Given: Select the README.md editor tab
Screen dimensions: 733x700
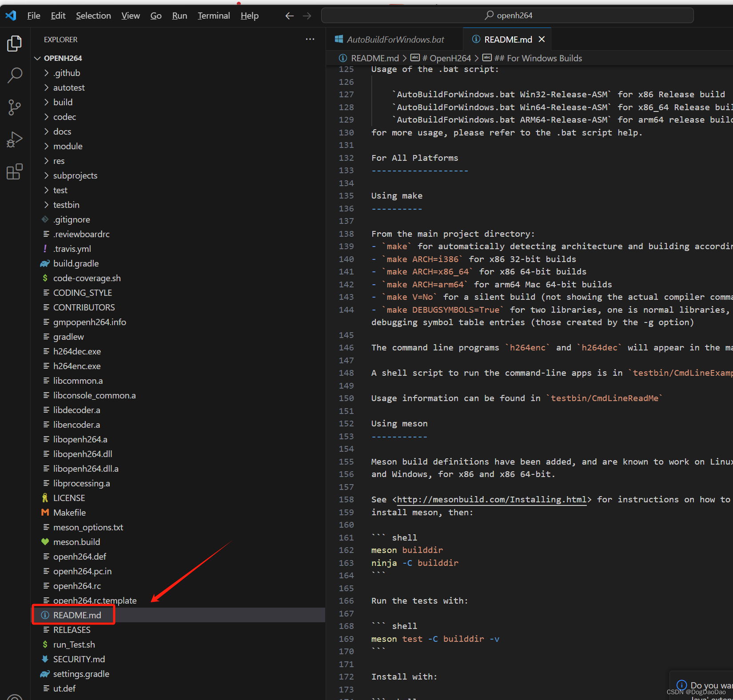Looking at the screenshot, I should point(507,40).
